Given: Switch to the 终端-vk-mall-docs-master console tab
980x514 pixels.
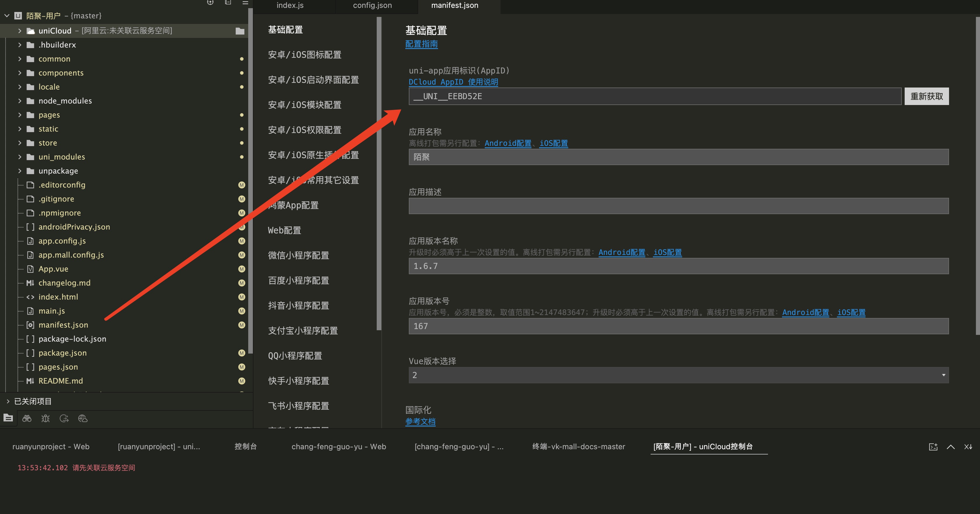Looking at the screenshot, I should tap(578, 446).
